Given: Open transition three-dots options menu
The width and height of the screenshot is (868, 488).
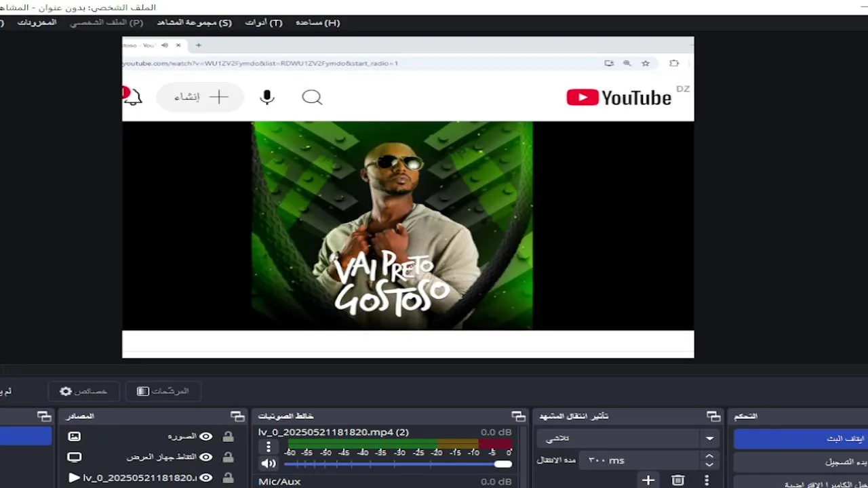Looking at the screenshot, I should [707, 481].
